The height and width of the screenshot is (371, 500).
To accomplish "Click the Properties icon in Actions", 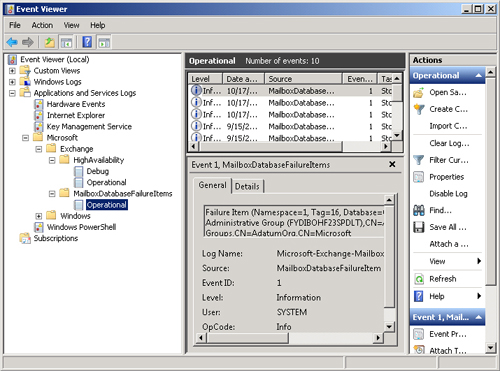I will pyautogui.click(x=419, y=177).
